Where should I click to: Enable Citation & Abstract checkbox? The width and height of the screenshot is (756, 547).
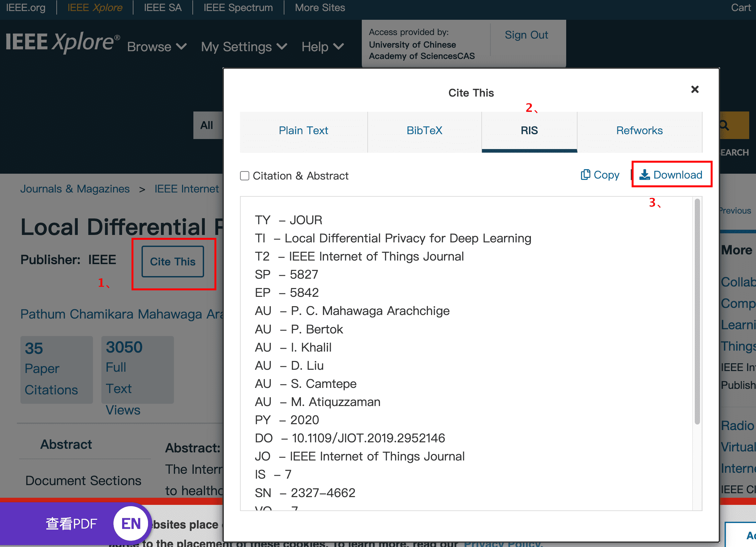245,176
